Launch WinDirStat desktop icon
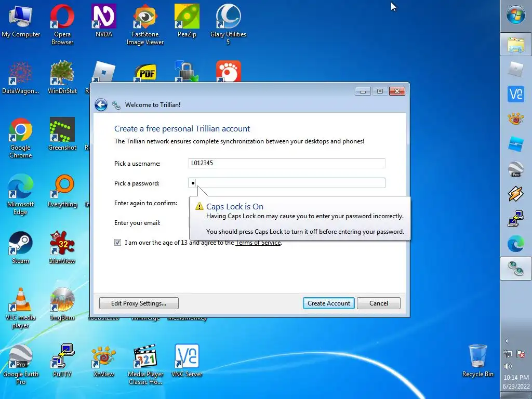 tap(62, 78)
